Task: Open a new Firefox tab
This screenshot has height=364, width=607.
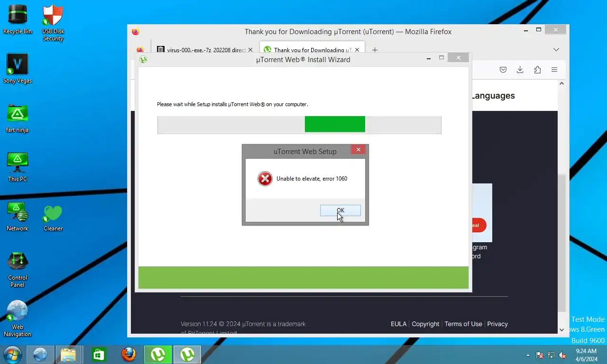Action: [375, 50]
